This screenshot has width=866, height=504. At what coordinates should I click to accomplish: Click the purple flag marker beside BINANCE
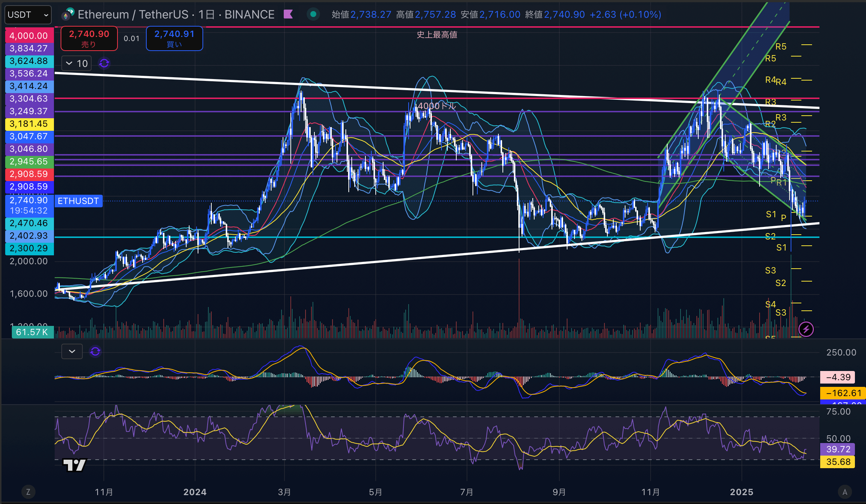288,14
